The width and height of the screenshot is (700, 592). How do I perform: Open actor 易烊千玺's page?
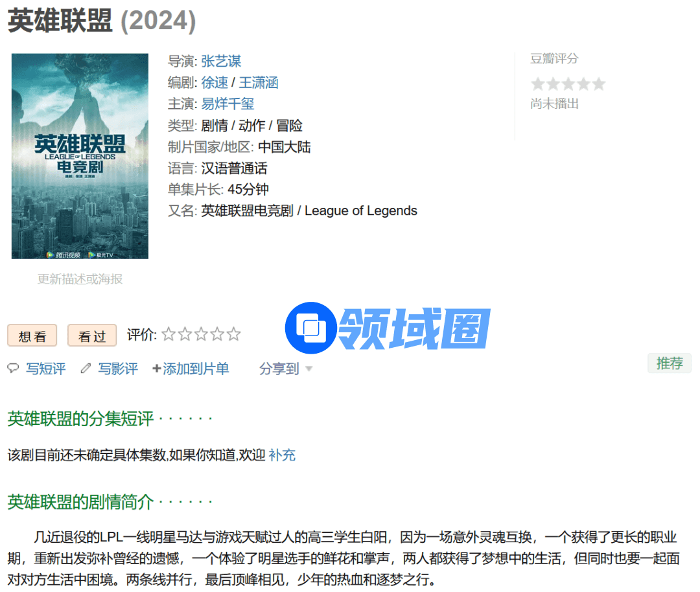[x=227, y=104]
